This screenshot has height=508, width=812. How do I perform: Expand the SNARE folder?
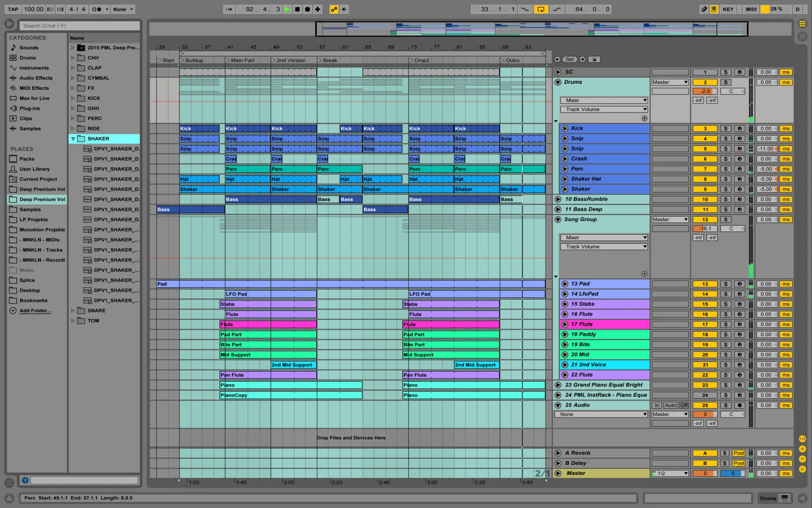click(73, 310)
